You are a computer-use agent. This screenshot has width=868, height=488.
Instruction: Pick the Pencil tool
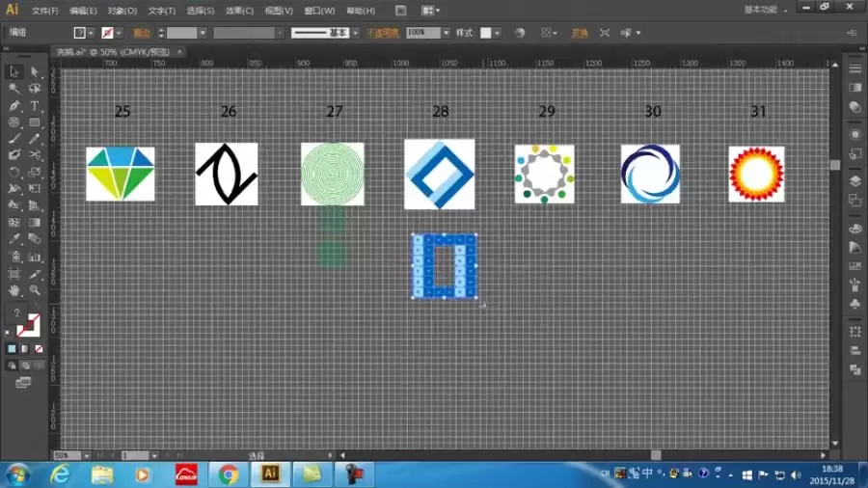[x=35, y=139]
